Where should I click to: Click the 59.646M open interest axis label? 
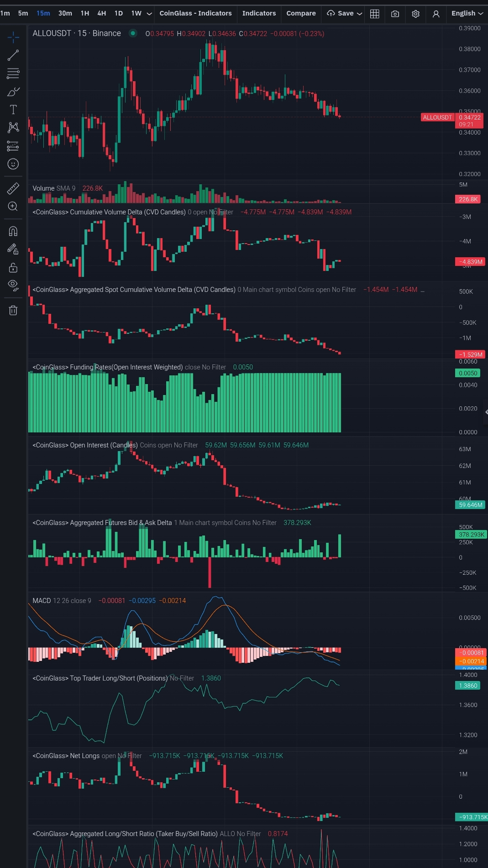(470, 505)
